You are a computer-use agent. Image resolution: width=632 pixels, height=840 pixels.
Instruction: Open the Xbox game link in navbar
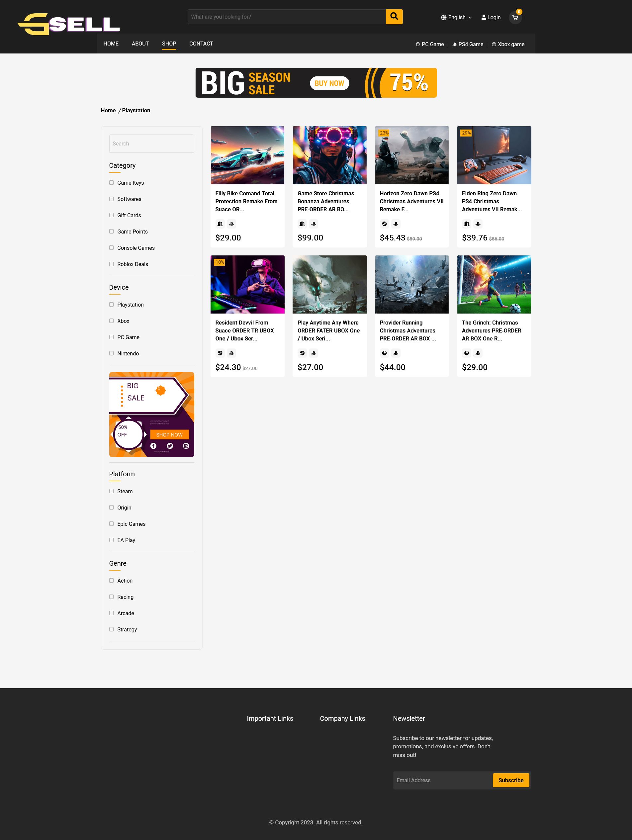(x=508, y=45)
